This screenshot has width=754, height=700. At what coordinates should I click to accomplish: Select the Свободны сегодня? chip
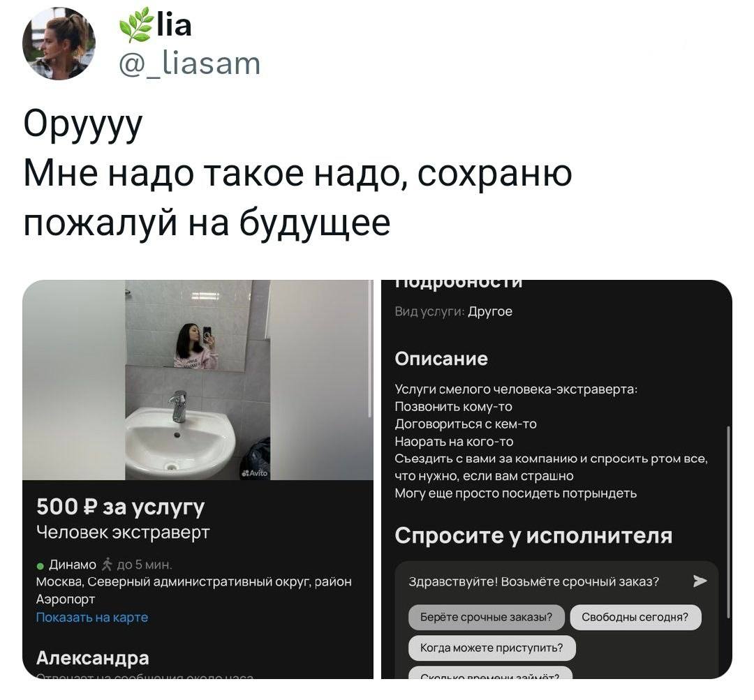coord(635,618)
